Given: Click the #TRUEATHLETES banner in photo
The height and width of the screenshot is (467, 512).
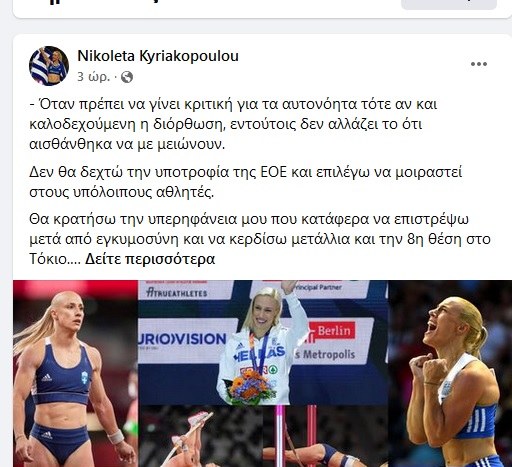Looking at the screenshot, I should 177,293.
